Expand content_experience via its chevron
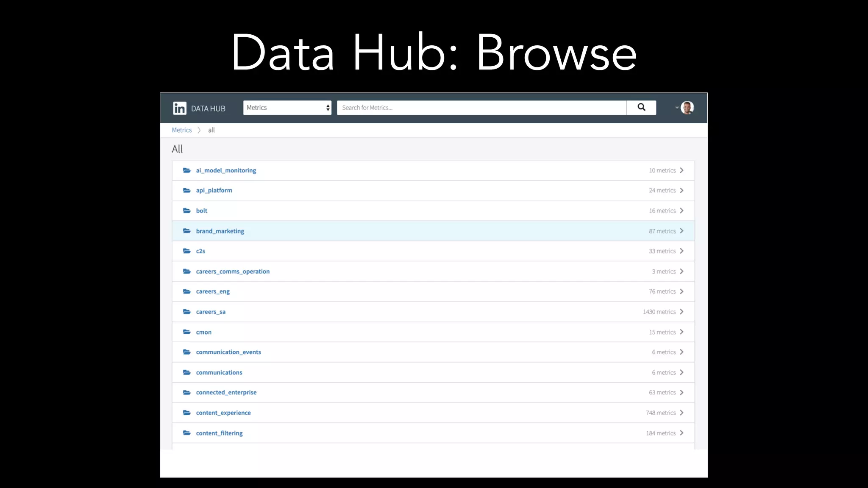 682,413
